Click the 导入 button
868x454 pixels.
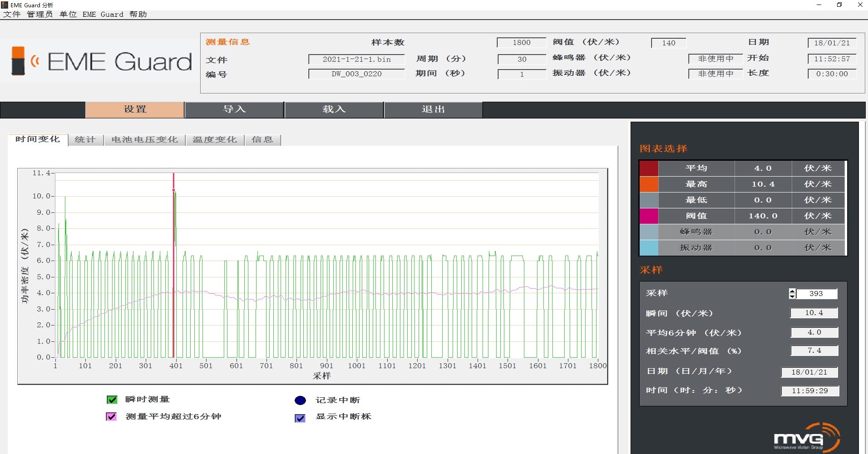234,109
